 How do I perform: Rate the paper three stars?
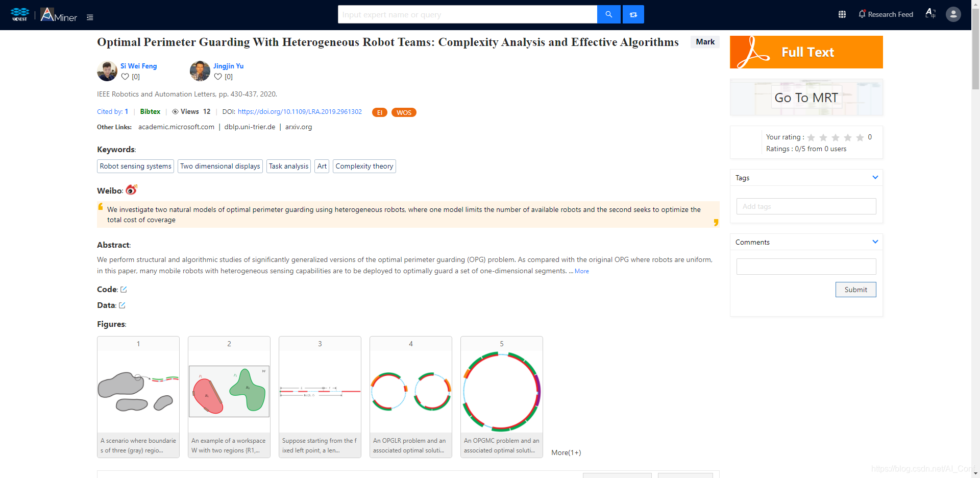tap(836, 137)
